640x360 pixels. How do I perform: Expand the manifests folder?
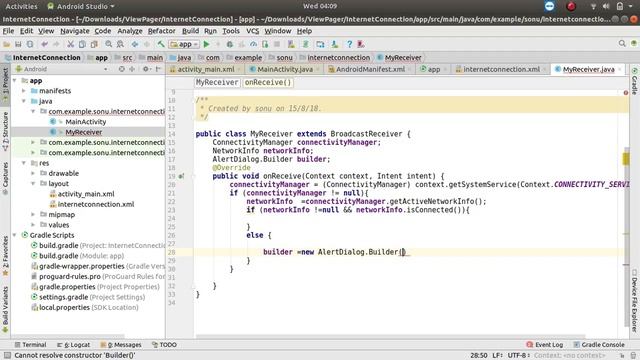click(24, 91)
